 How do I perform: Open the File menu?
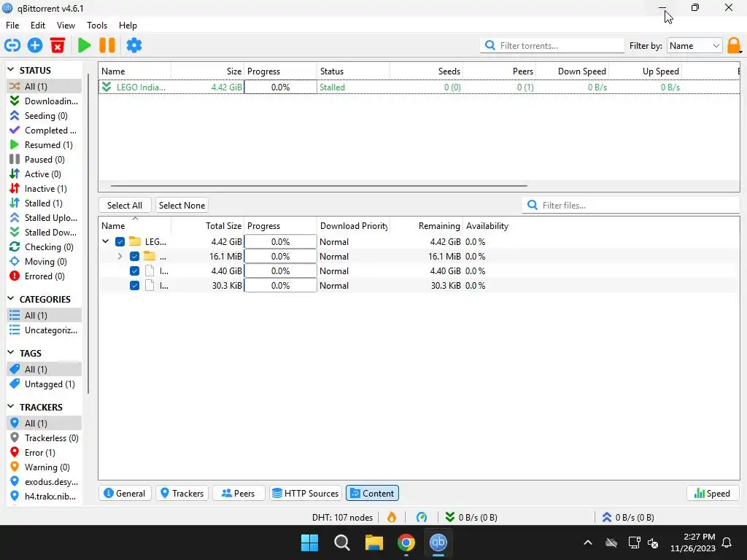tap(12, 26)
